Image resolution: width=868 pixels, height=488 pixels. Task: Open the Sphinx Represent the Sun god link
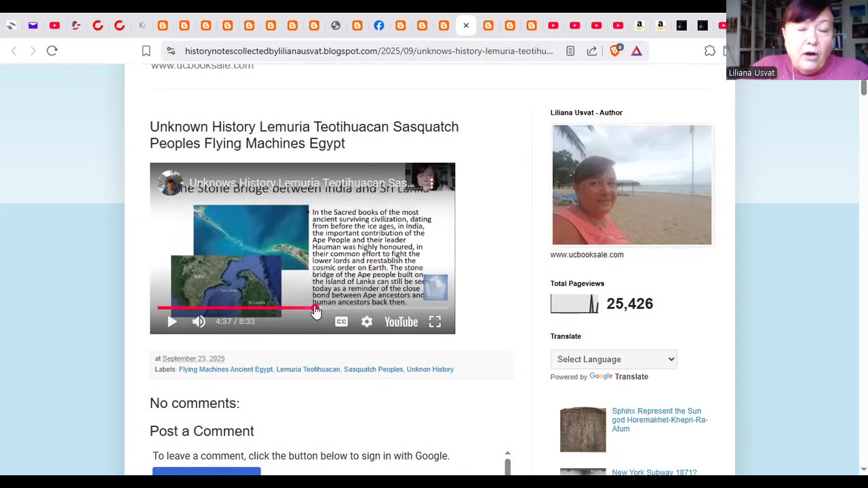[660, 420]
